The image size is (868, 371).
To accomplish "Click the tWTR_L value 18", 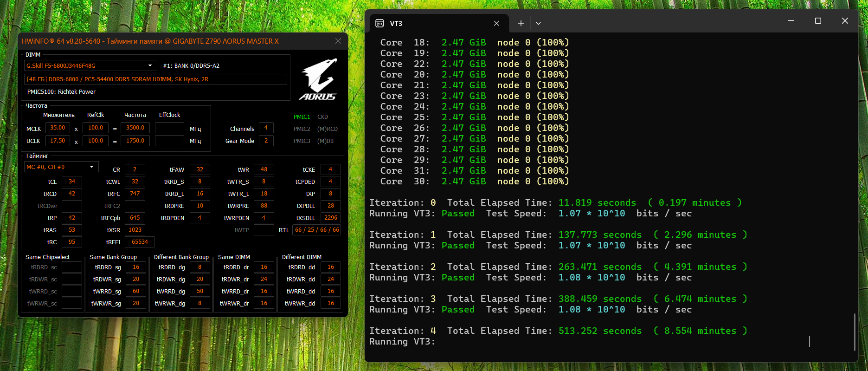I will (x=264, y=194).
